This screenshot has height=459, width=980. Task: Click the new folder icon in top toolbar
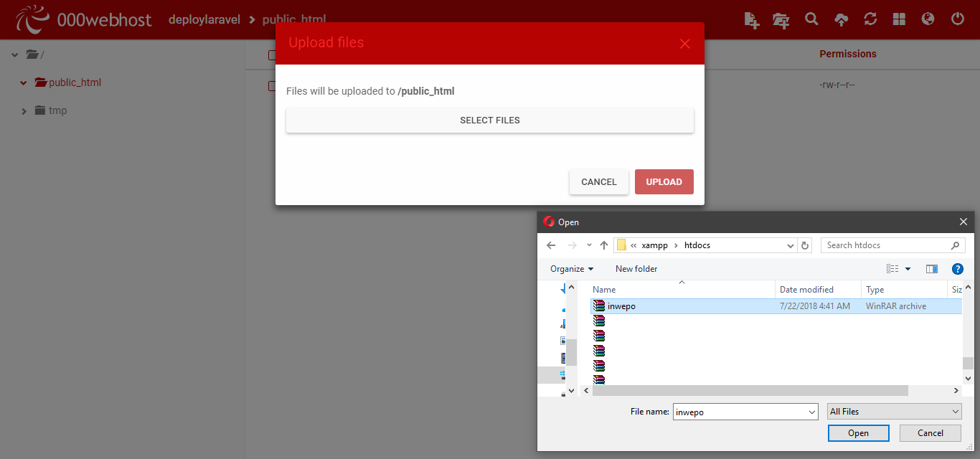click(781, 20)
